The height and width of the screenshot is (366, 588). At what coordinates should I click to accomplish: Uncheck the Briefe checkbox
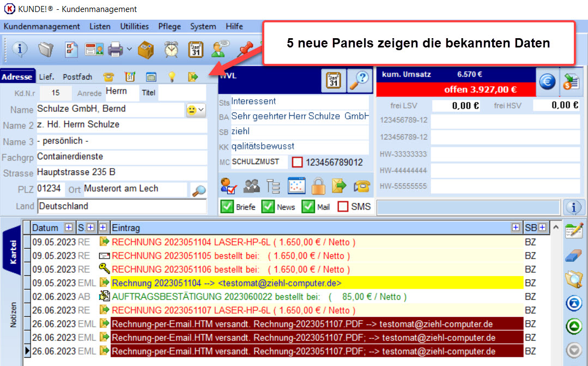click(x=227, y=207)
